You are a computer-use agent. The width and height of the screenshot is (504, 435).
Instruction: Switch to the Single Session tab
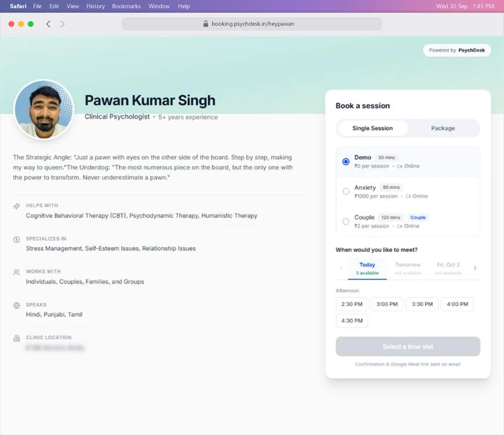pos(373,128)
